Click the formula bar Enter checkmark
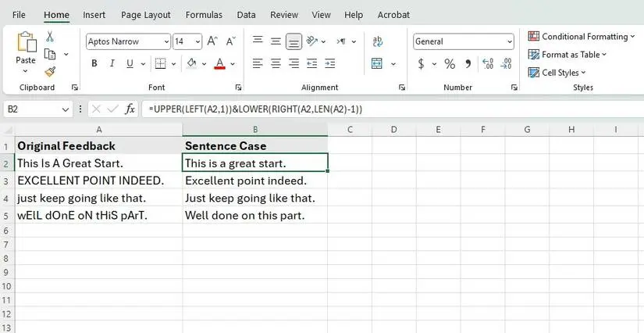644x333 pixels. click(112, 109)
